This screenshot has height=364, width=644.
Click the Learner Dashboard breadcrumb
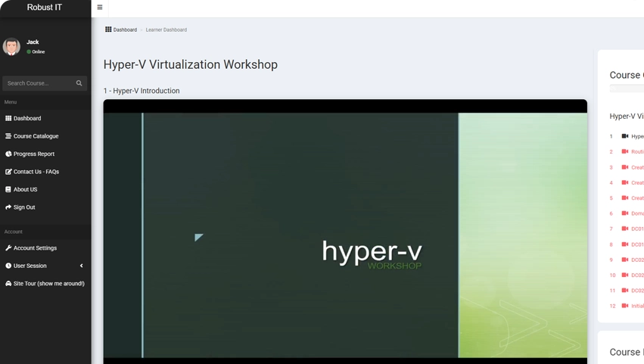[x=166, y=30]
